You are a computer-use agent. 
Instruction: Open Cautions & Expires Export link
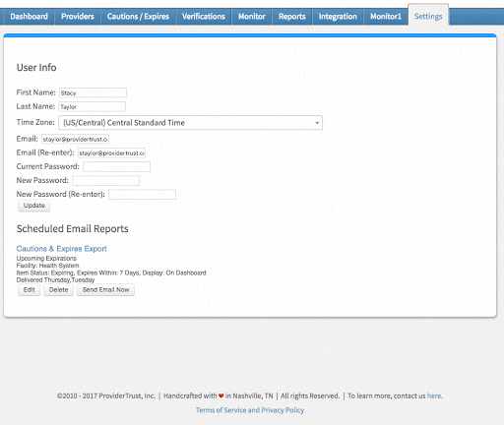[62, 249]
